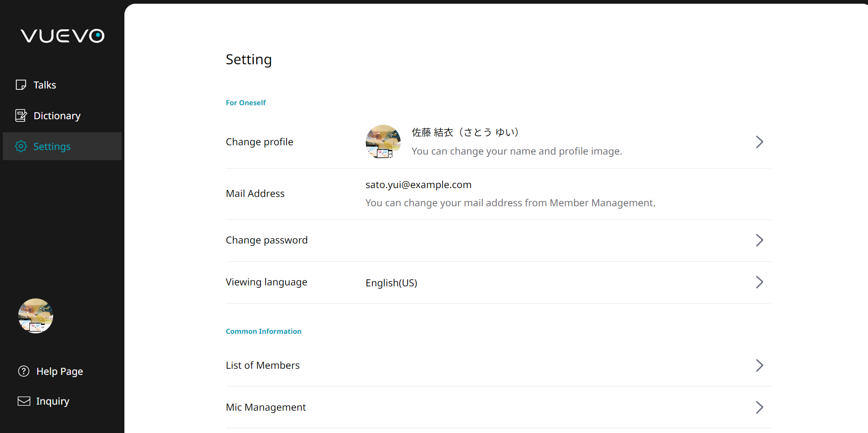Expand the Mic Management chevron

759,407
